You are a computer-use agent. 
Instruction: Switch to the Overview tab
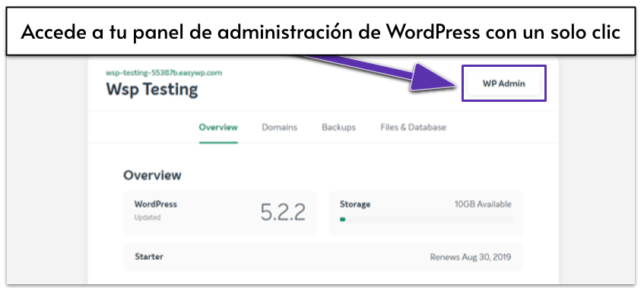click(218, 127)
